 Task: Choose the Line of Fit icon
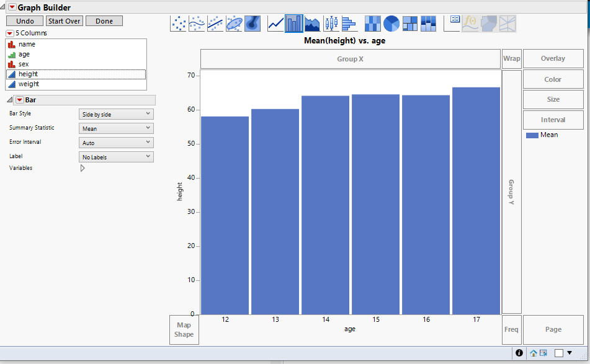tap(215, 23)
